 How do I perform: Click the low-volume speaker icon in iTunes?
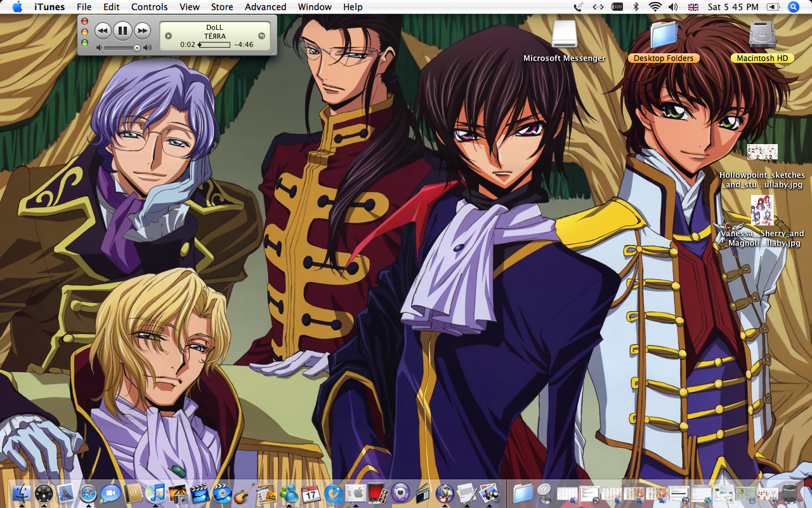click(99, 48)
